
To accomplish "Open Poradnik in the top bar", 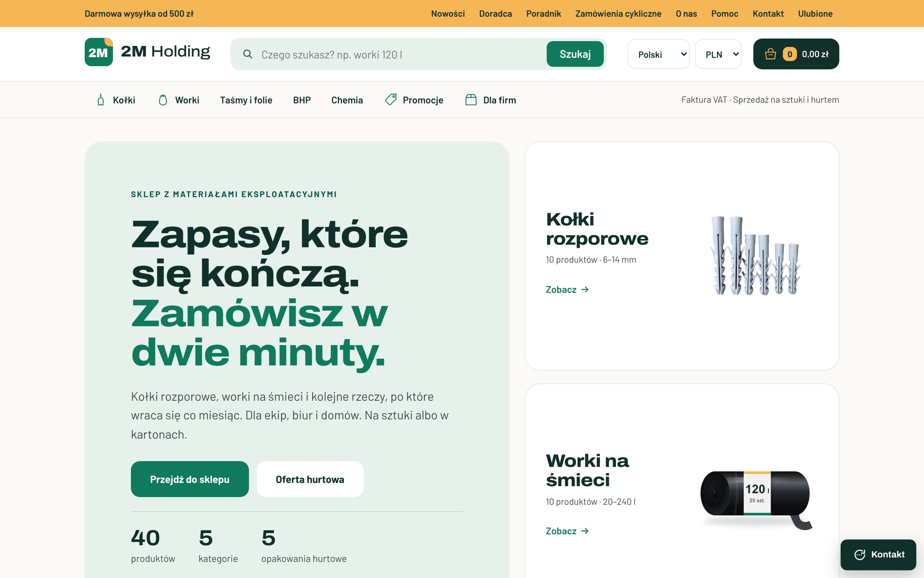I will pos(544,14).
